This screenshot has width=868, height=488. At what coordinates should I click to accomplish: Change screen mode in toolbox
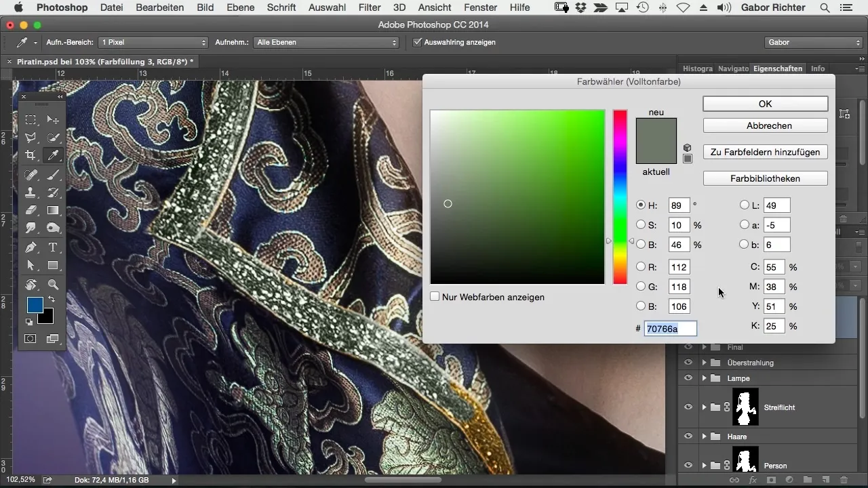[53, 338]
